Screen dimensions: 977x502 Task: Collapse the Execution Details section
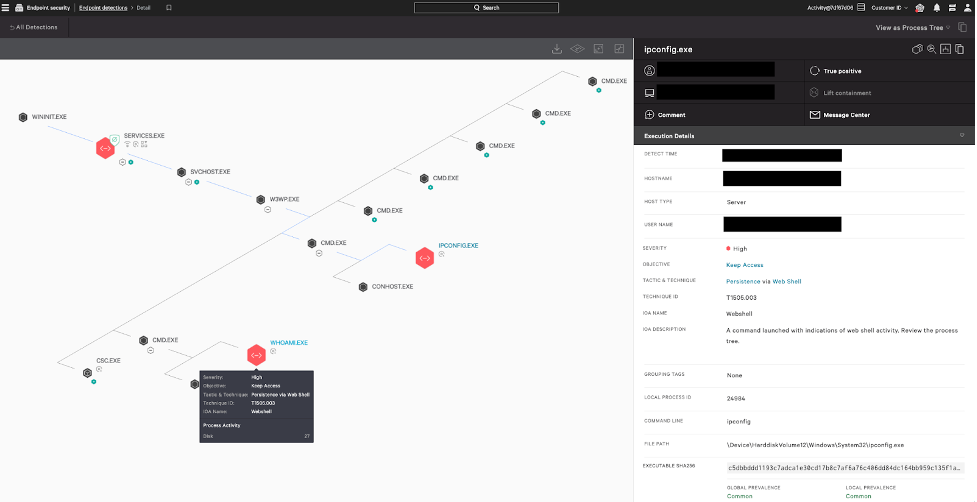click(x=961, y=136)
